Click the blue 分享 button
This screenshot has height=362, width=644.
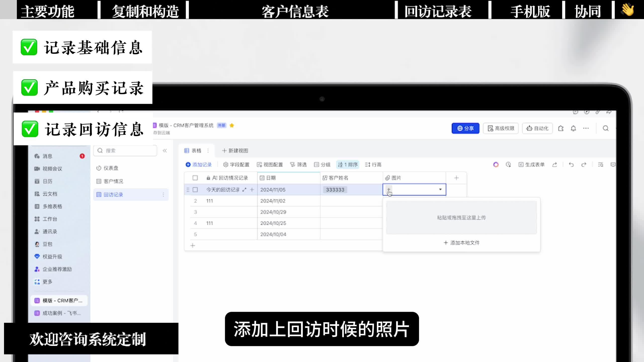point(465,128)
